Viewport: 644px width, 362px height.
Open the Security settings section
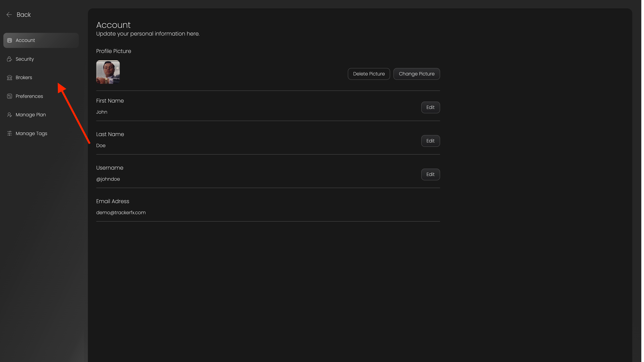pyautogui.click(x=24, y=59)
